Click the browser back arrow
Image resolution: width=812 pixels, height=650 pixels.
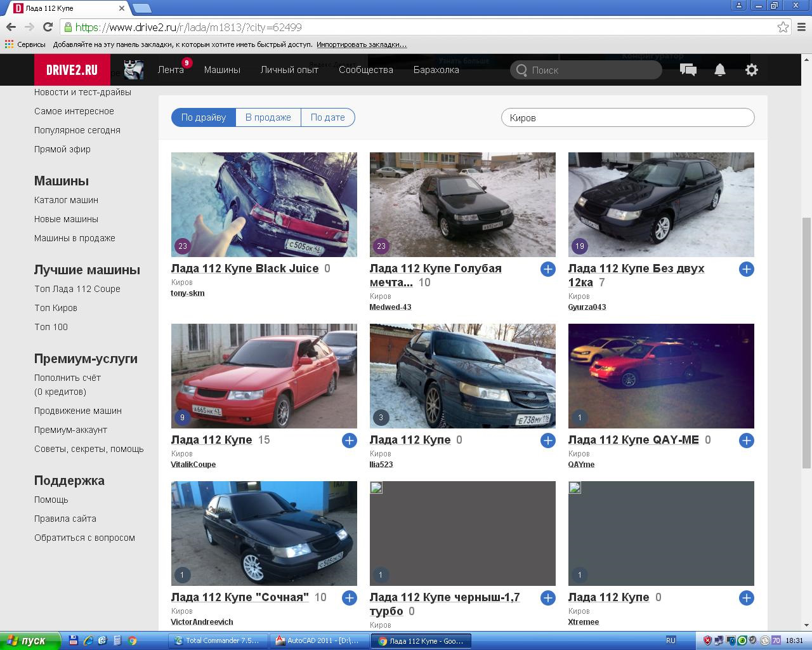11,27
